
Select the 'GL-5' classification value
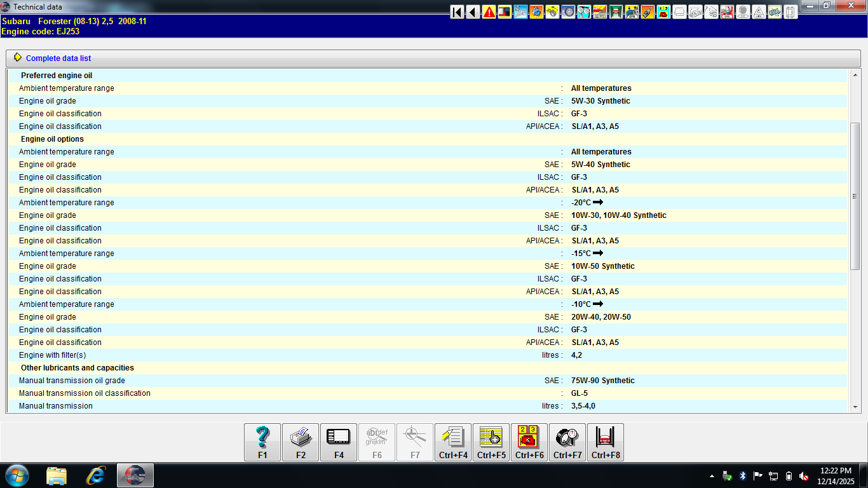pyautogui.click(x=579, y=393)
